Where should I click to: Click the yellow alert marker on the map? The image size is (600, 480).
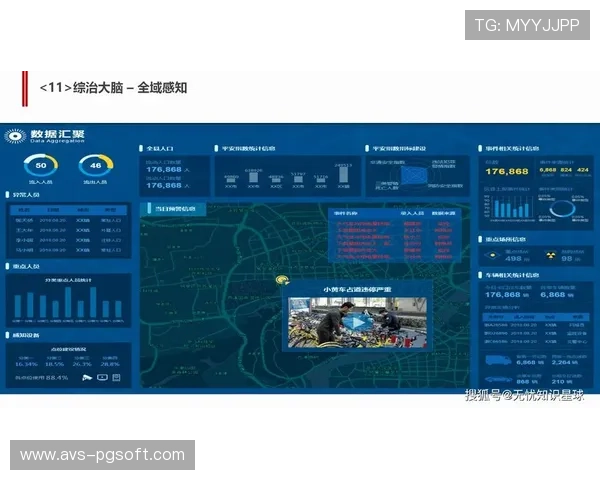(x=282, y=280)
